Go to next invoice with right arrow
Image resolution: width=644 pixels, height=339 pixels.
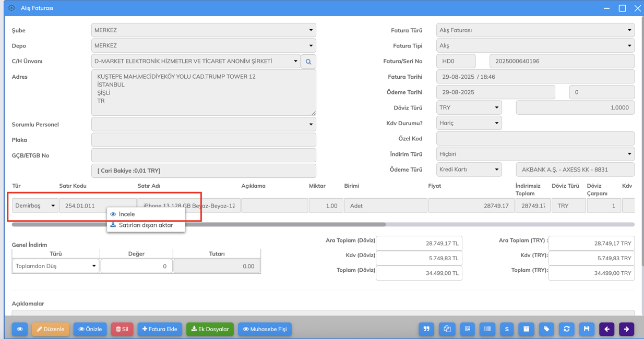click(627, 329)
